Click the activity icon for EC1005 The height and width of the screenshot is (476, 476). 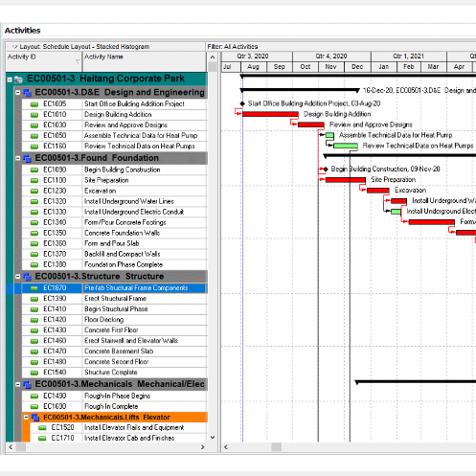[34, 104]
